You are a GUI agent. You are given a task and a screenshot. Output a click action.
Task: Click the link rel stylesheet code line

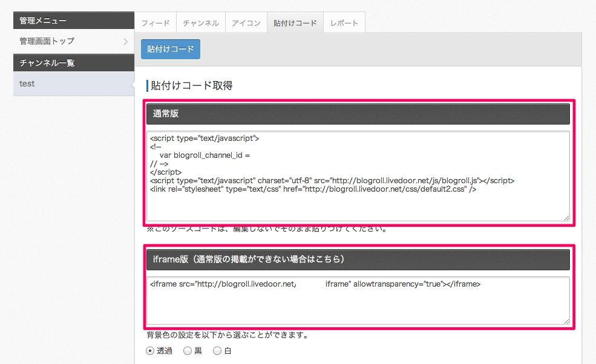313,189
